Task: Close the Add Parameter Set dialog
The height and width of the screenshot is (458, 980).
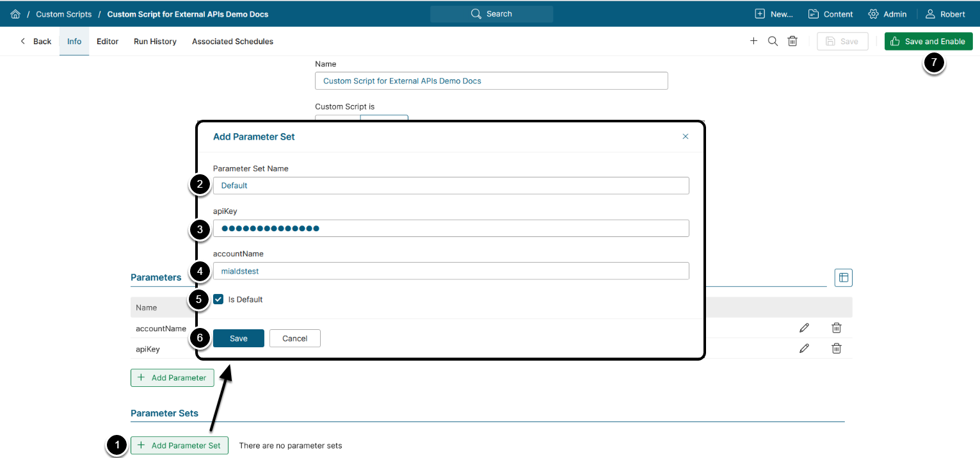Action: (x=686, y=136)
